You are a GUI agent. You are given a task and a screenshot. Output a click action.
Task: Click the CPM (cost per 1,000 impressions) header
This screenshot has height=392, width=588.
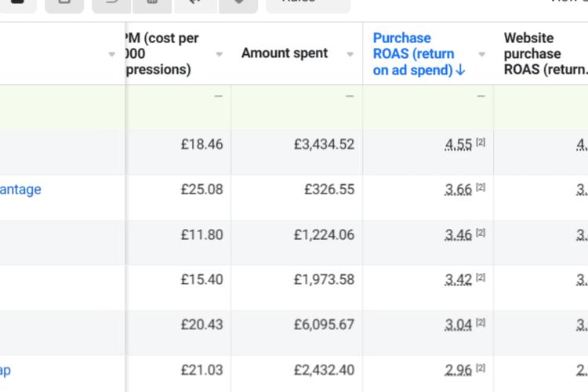pyautogui.click(x=162, y=53)
